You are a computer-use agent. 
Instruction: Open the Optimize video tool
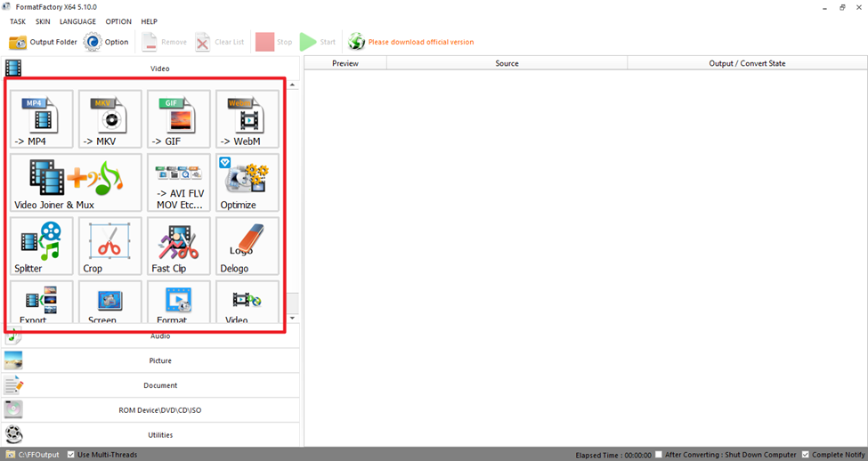(x=247, y=183)
